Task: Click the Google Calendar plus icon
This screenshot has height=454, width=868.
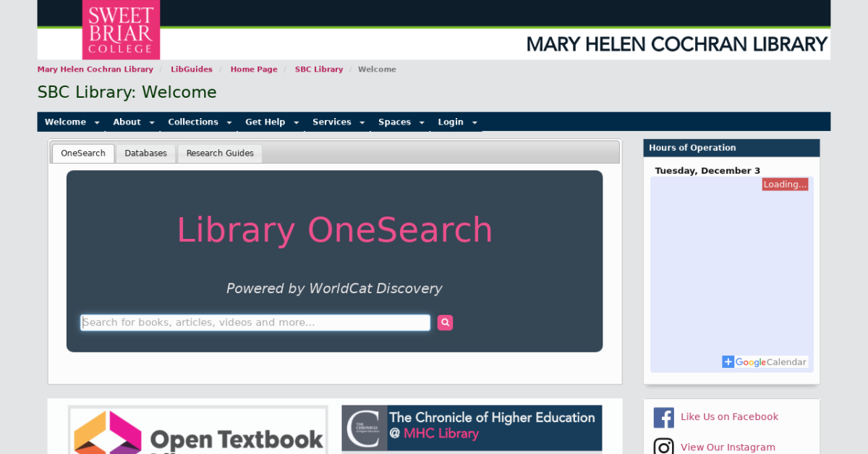Action: [728, 362]
